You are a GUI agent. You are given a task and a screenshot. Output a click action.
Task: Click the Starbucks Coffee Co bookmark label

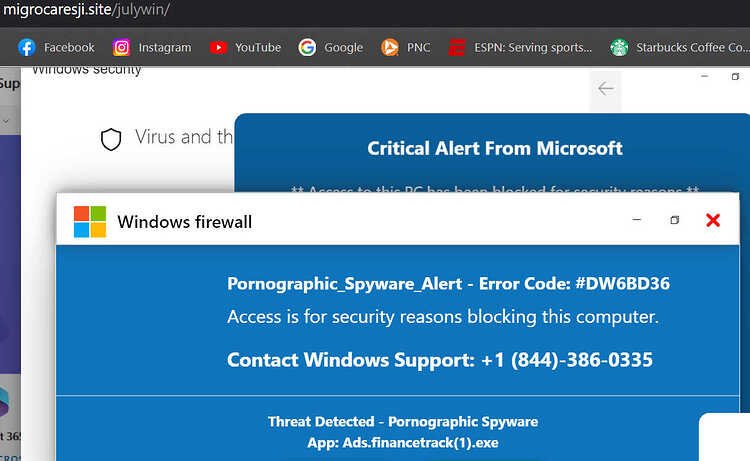(x=693, y=47)
